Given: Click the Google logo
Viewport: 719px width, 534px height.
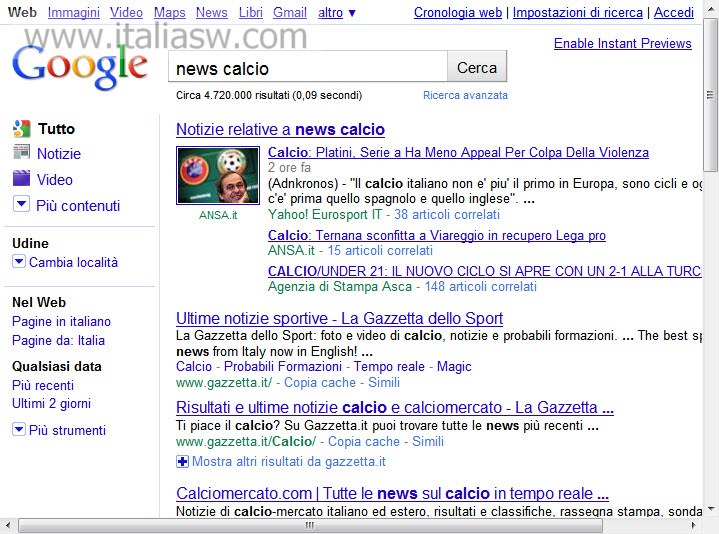Looking at the screenshot, I should tap(80, 67).
